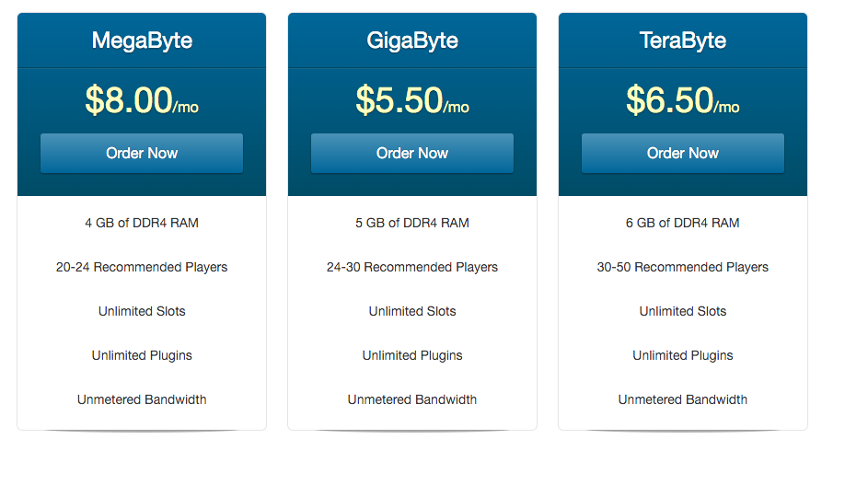Click Order Now for the MegaByte plan
This screenshot has width=868, height=485.
click(x=142, y=154)
